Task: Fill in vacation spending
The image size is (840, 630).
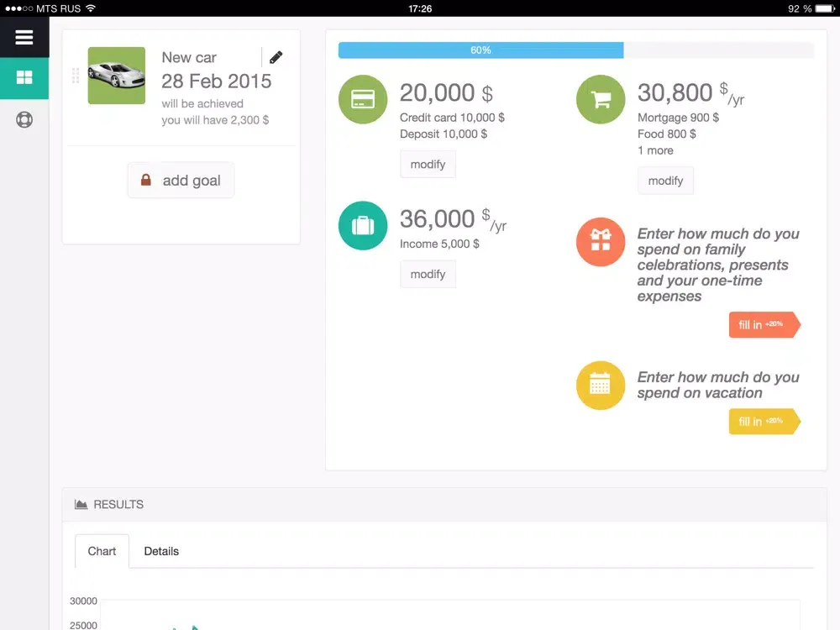Action: [764, 422]
